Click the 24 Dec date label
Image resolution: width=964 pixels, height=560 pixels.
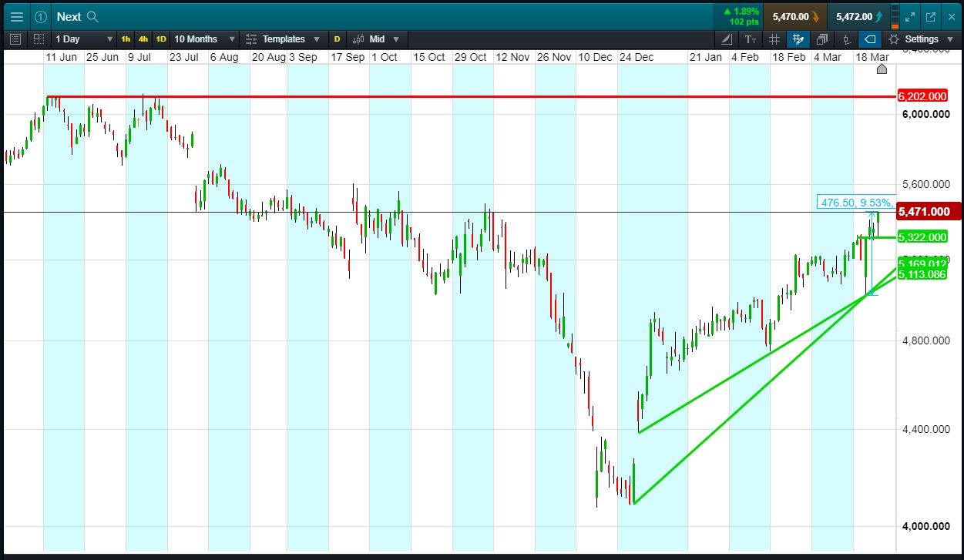coord(636,57)
